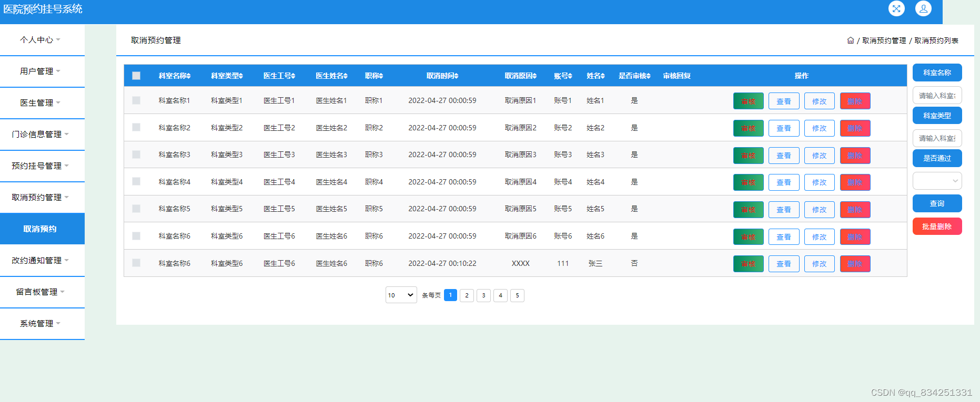Click the 科室名称 filter label button

pyautogui.click(x=937, y=73)
